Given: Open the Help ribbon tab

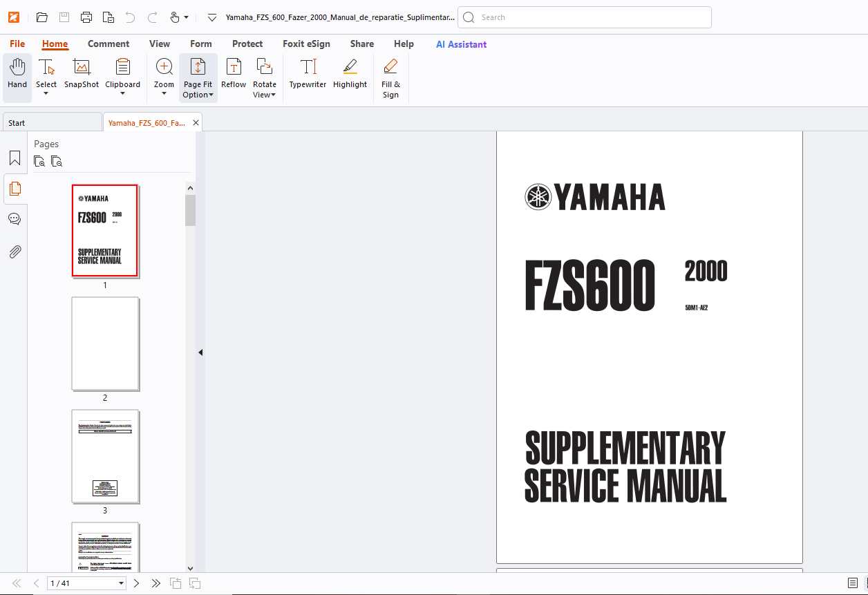Looking at the screenshot, I should pos(404,44).
